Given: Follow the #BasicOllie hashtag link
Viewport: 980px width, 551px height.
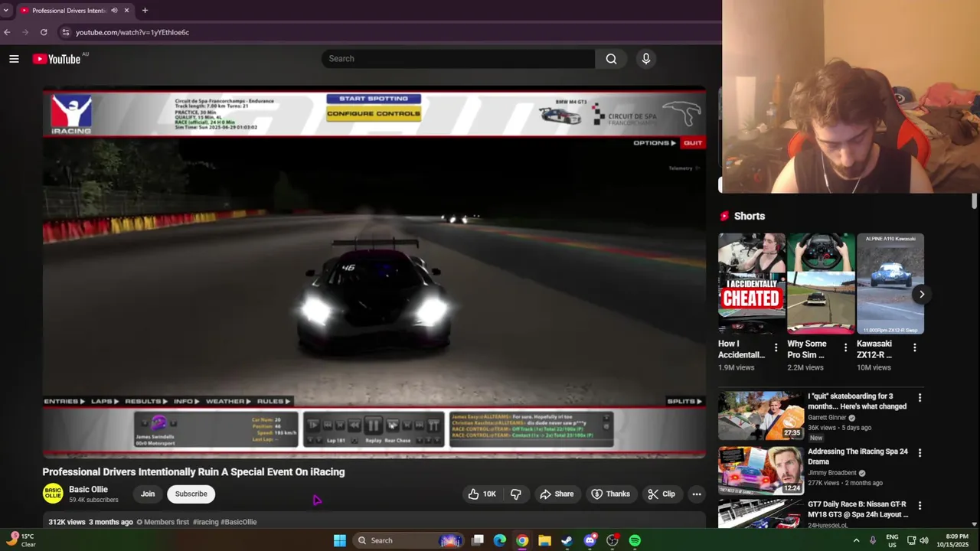Looking at the screenshot, I should click(x=239, y=522).
